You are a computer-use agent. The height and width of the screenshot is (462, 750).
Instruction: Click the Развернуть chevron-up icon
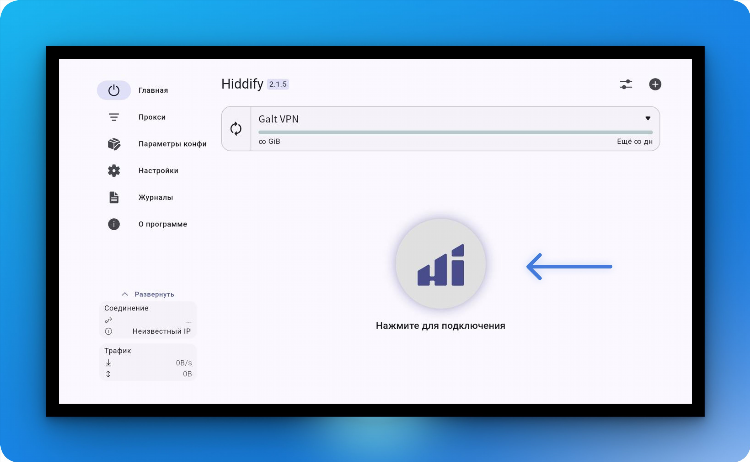125,294
